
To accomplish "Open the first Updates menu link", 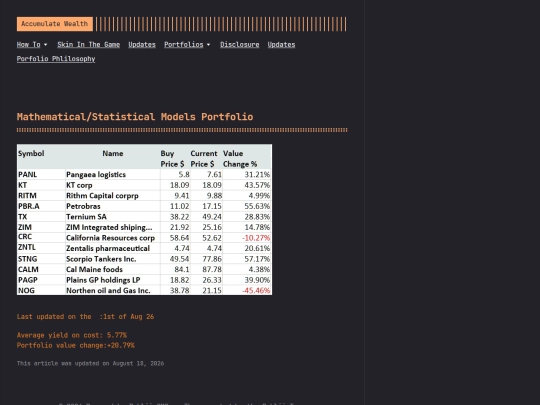I will (142, 44).
